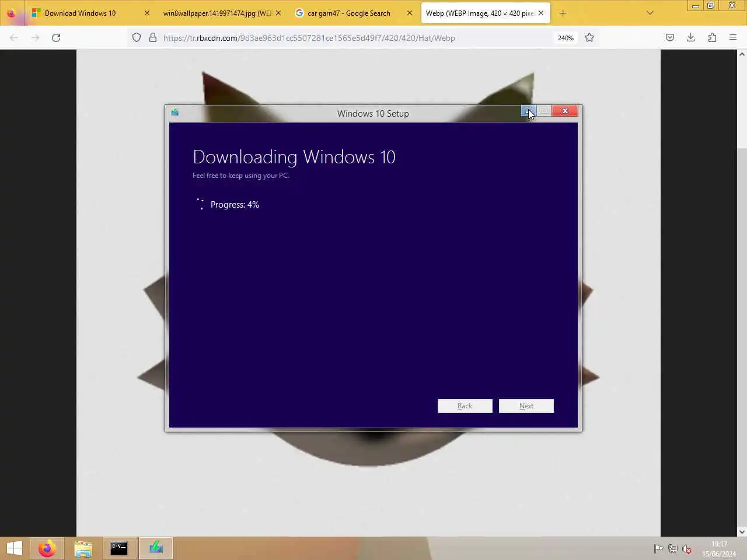Open a new browser tab

point(563,13)
